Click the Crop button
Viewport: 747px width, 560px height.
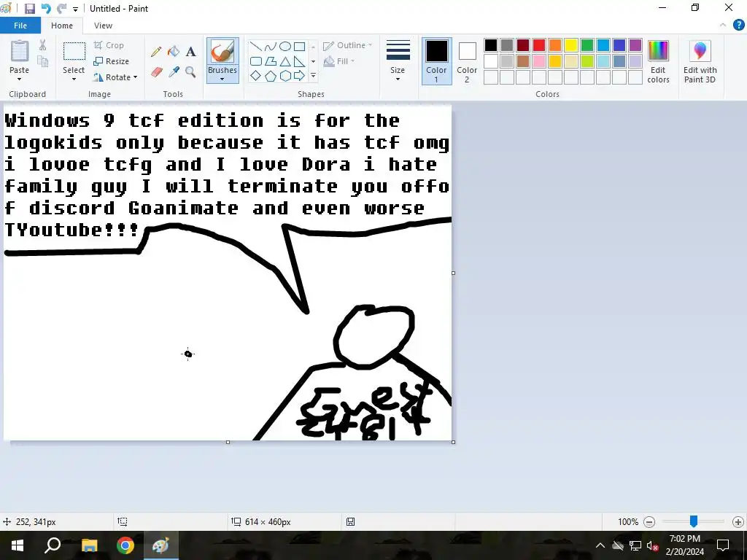[109, 45]
